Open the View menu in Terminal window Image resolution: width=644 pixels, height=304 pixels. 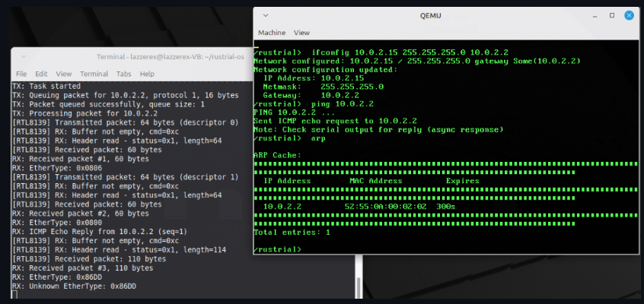point(64,74)
